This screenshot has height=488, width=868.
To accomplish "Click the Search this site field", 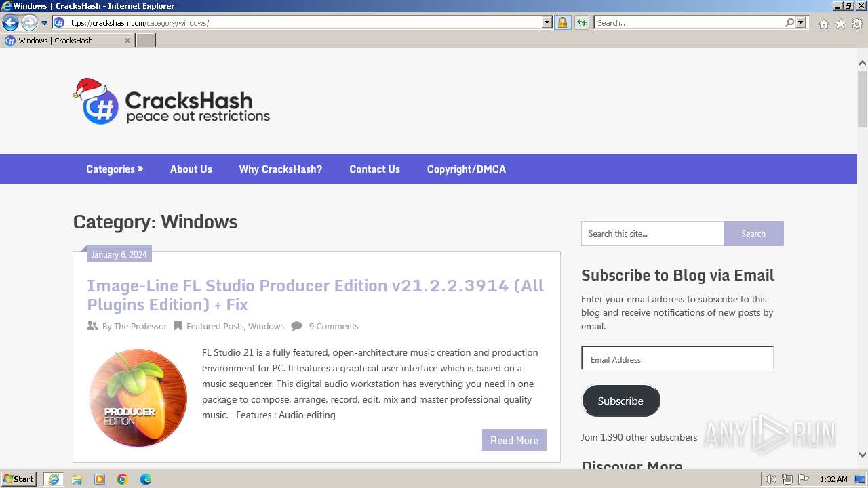I will (652, 234).
